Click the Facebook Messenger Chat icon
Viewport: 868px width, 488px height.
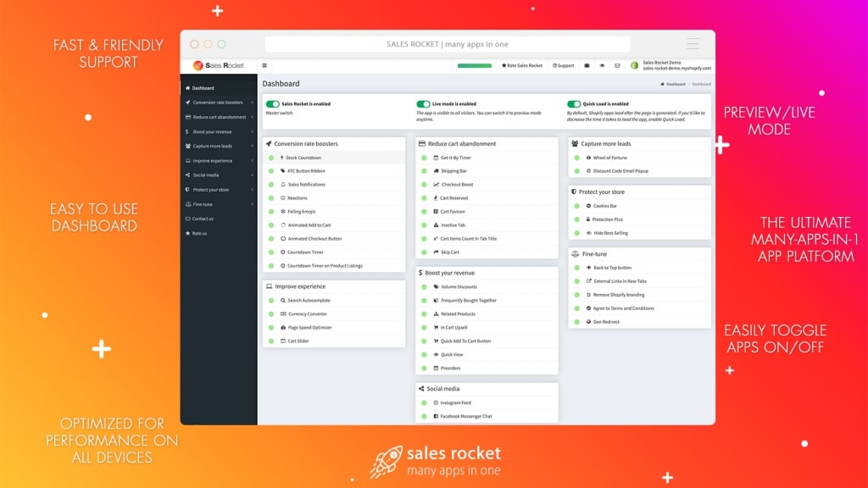pyautogui.click(x=436, y=416)
